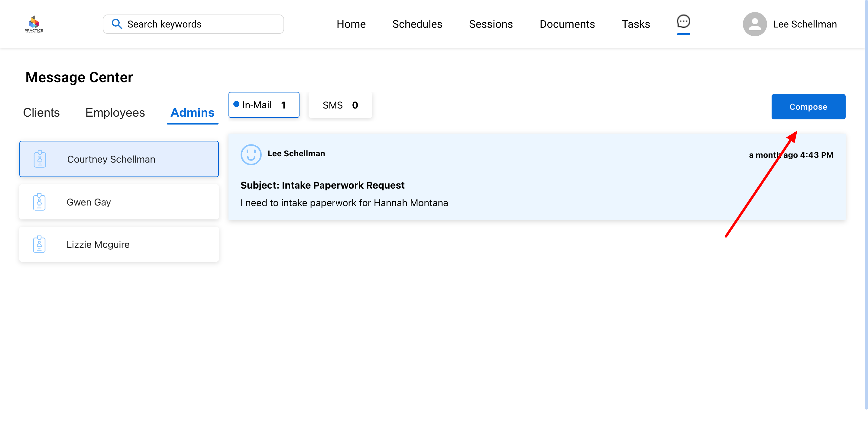
Task: Select the In-Mail message filter
Action: coord(264,105)
